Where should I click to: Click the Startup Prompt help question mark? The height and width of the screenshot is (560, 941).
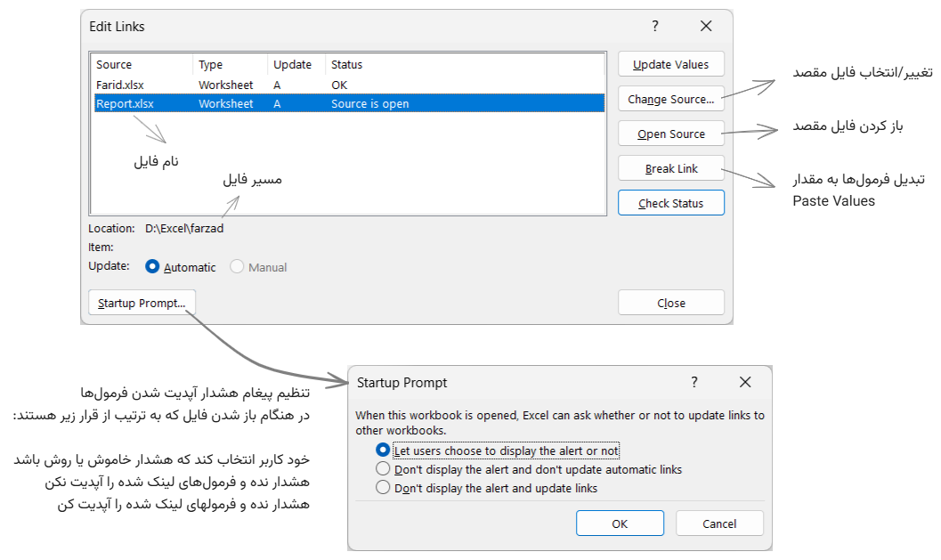(694, 382)
